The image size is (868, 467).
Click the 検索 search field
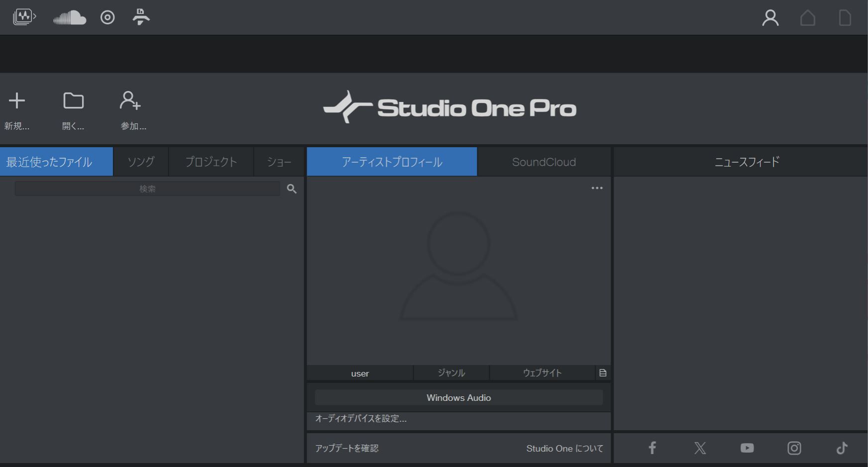(147, 189)
